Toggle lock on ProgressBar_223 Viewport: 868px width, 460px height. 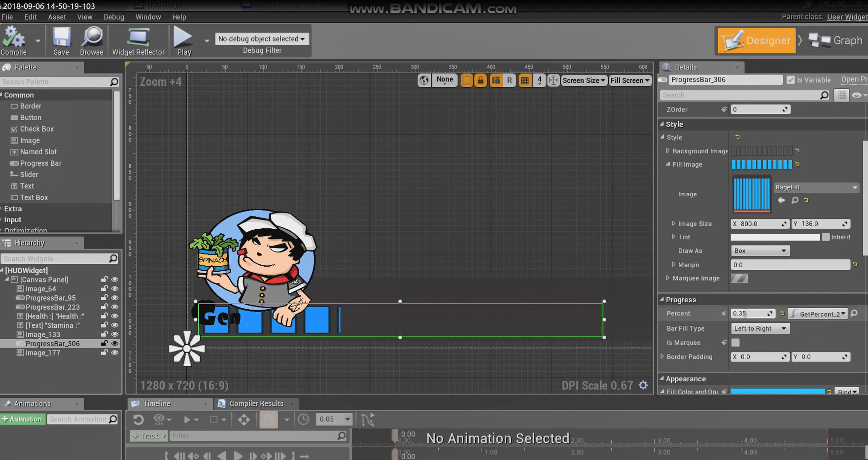[x=104, y=307]
